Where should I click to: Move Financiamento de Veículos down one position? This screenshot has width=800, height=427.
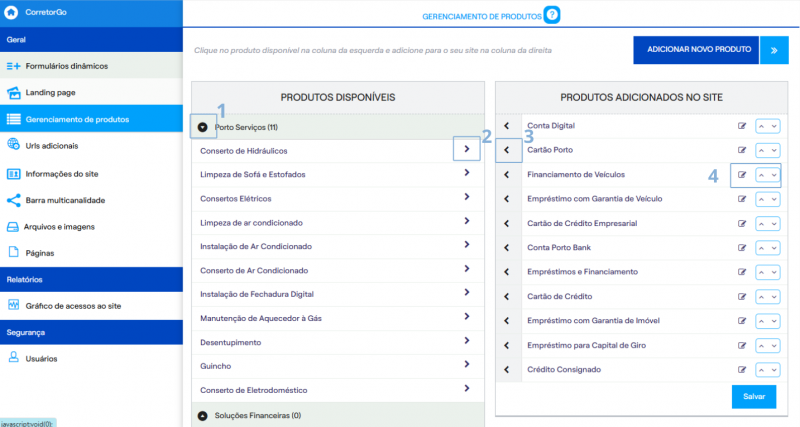click(774, 175)
